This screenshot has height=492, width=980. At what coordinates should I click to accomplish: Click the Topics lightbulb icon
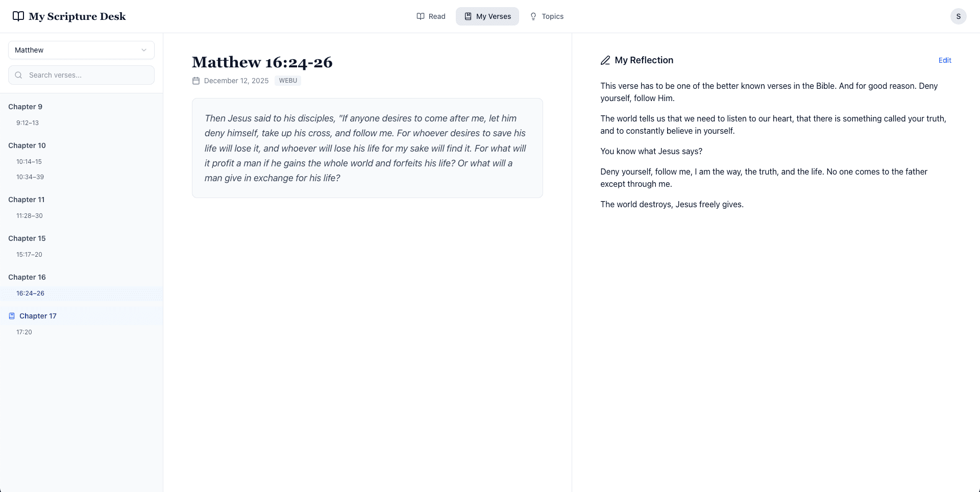pos(533,16)
